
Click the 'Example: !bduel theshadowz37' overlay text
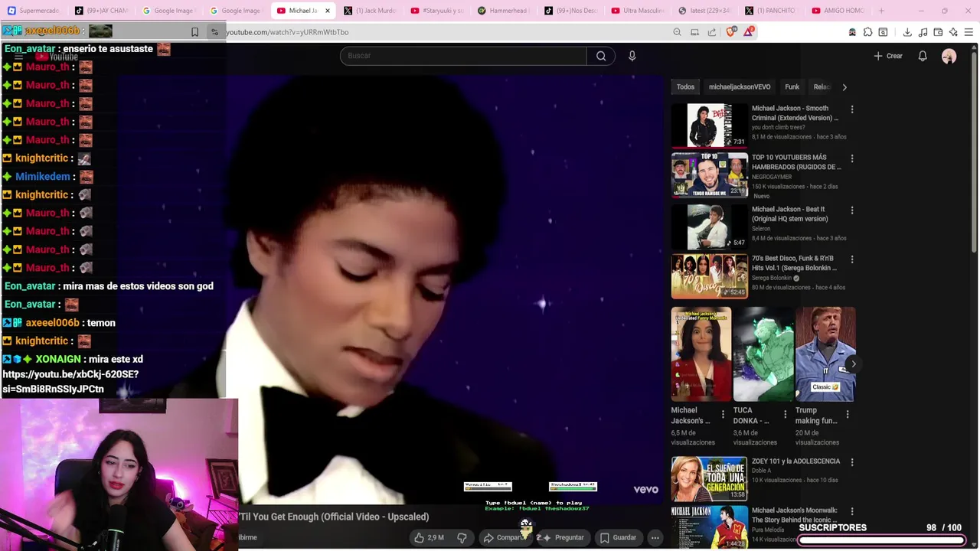537,508
